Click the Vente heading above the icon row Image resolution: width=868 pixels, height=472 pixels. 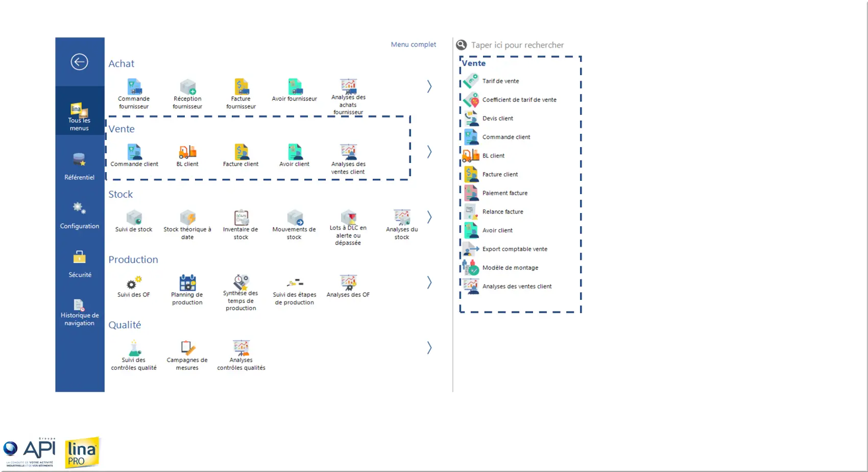(122, 129)
